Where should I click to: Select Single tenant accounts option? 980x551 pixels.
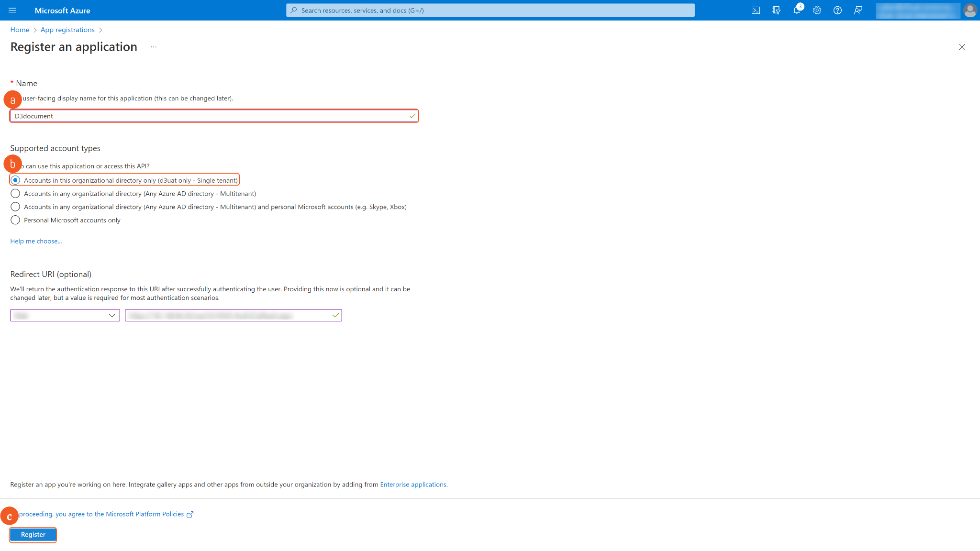(15, 180)
